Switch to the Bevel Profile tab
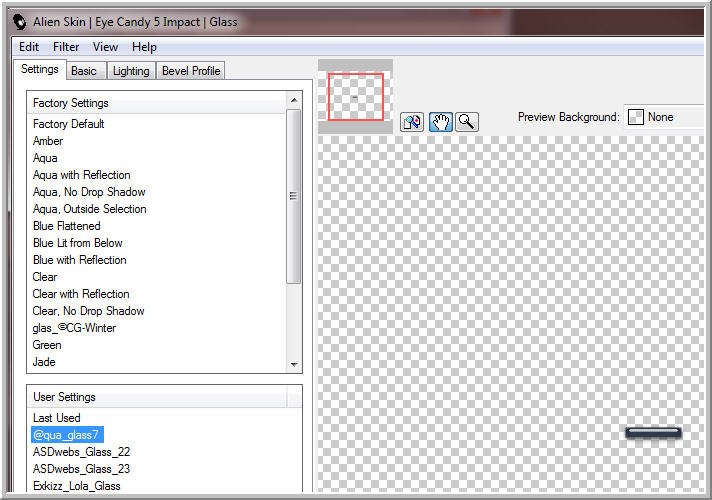This screenshot has width=712, height=500. point(191,71)
